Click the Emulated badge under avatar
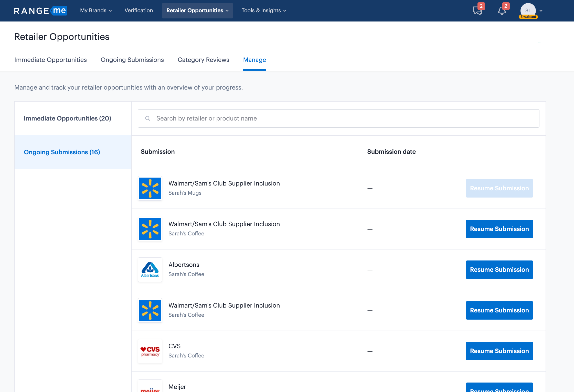This screenshot has width=574, height=392. click(528, 17)
